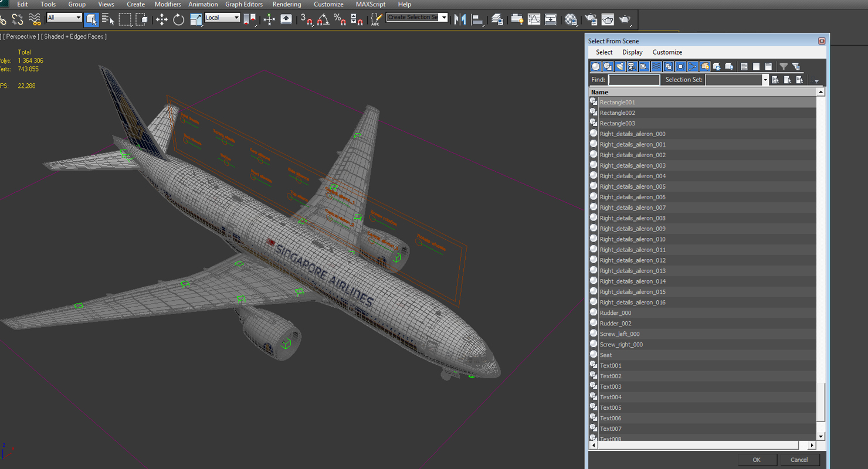
Task: Click Cancel button
Action: [799, 460]
